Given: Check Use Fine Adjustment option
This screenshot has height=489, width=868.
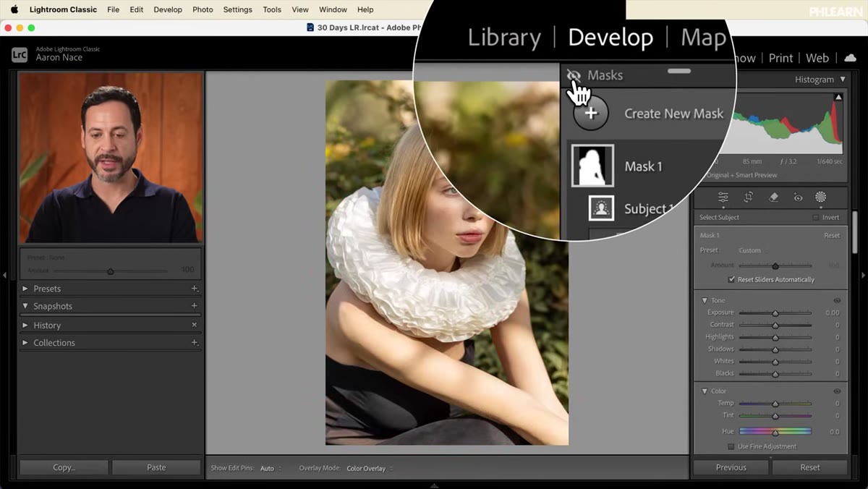Looking at the screenshot, I should point(731,446).
